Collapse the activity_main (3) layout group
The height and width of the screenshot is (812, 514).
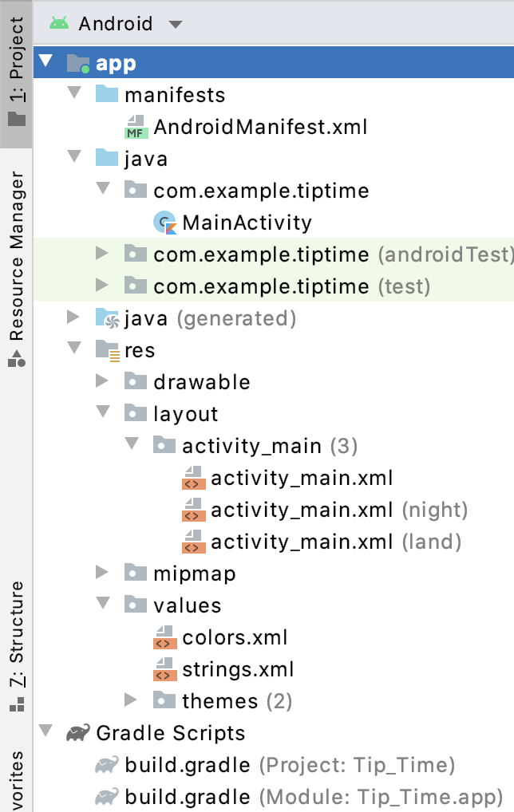[131, 445]
